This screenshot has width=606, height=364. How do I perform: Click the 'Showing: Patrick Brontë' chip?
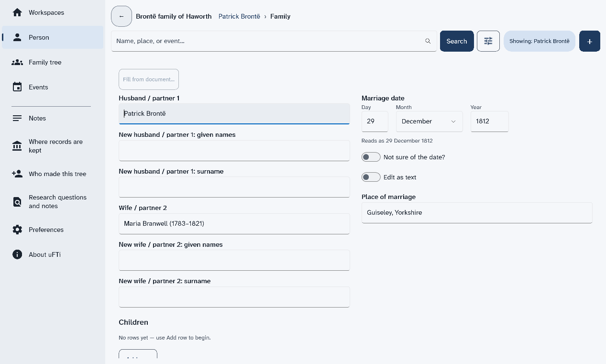pyautogui.click(x=540, y=41)
